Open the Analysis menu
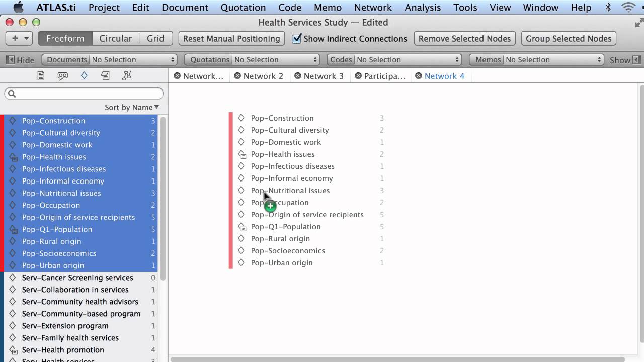This screenshot has width=644, height=362. point(423,7)
